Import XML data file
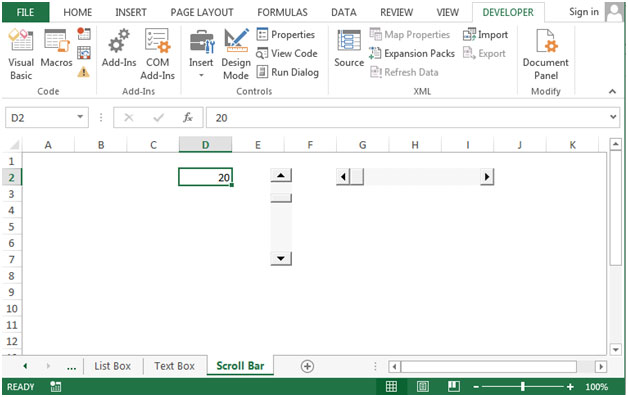This screenshot has height=397, width=628. pyautogui.click(x=485, y=34)
